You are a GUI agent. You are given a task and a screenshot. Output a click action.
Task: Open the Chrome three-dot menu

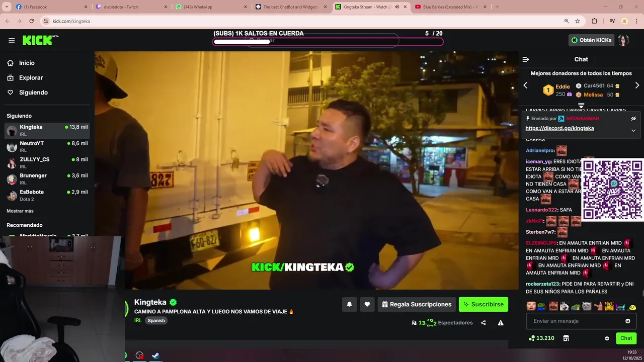tap(636, 21)
